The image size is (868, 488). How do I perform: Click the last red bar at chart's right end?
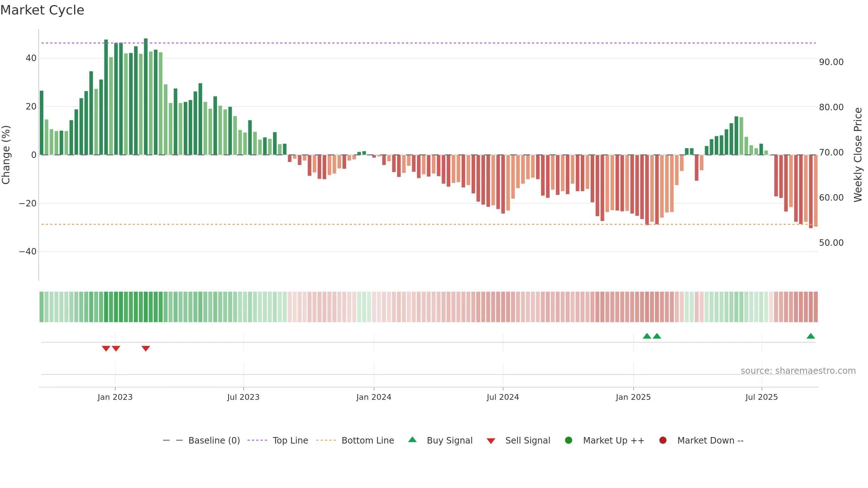coord(816,191)
